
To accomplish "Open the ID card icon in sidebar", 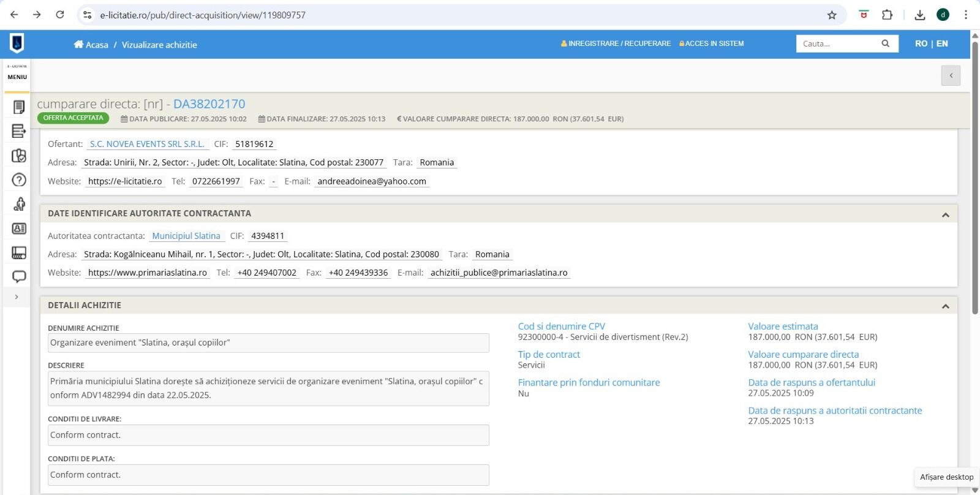I will (x=19, y=229).
